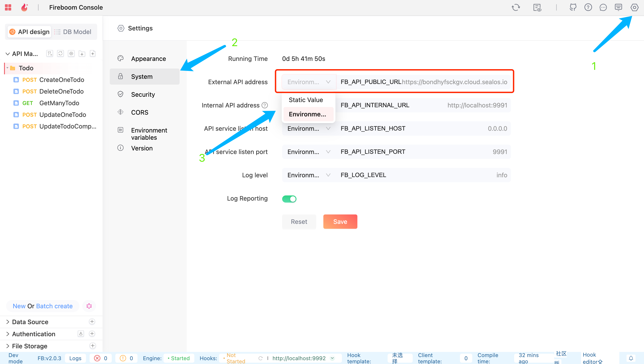
Task: Click the API filter funnel icon
Action: 50,54
